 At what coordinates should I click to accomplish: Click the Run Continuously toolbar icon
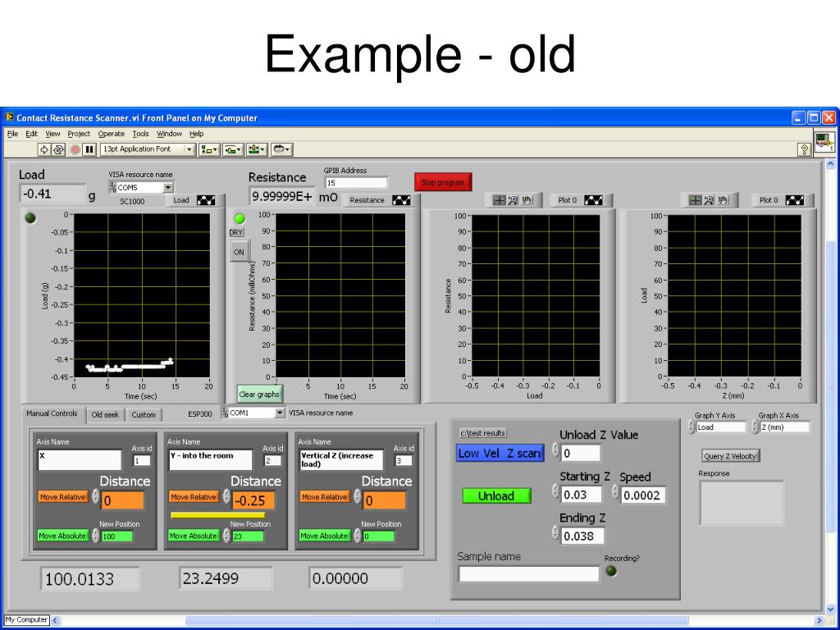pyautogui.click(x=58, y=149)
